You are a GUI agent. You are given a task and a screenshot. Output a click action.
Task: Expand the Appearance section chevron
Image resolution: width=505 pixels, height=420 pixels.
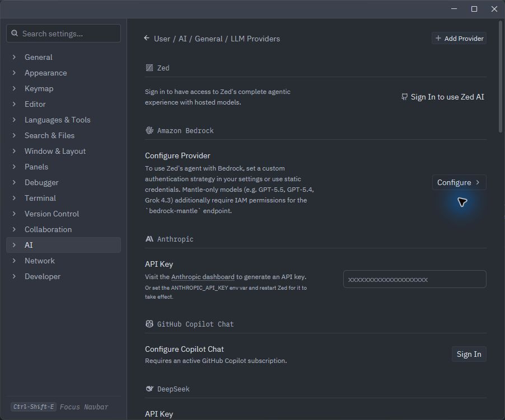(14, 73)
